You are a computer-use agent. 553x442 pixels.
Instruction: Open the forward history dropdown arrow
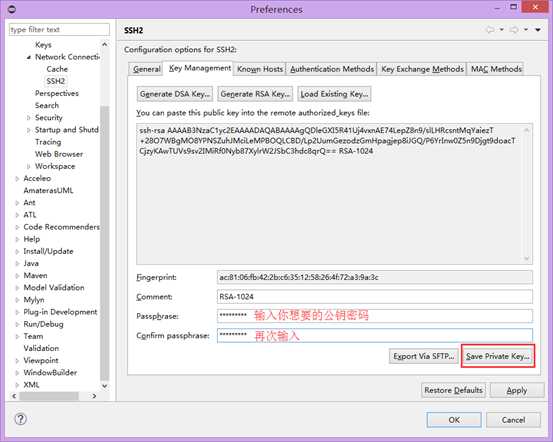526,30
